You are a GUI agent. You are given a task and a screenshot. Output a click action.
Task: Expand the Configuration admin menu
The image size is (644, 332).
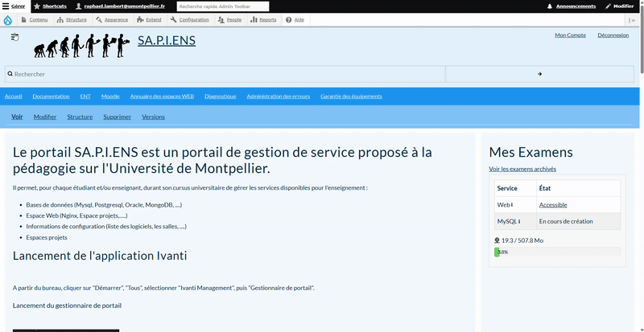(189, 19)
